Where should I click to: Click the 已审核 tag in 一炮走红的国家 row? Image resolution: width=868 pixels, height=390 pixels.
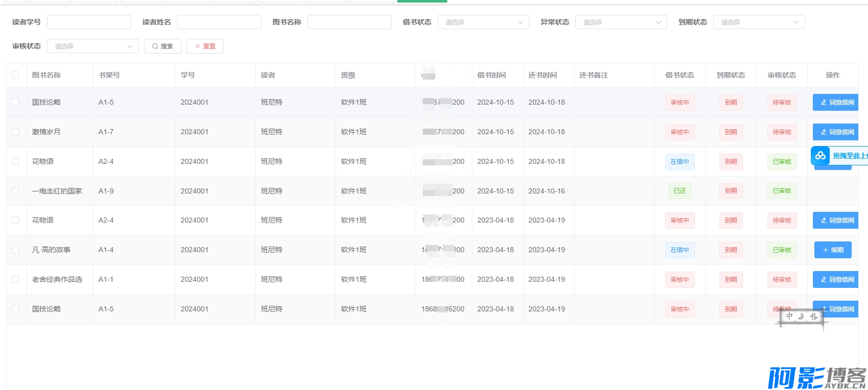782,191
